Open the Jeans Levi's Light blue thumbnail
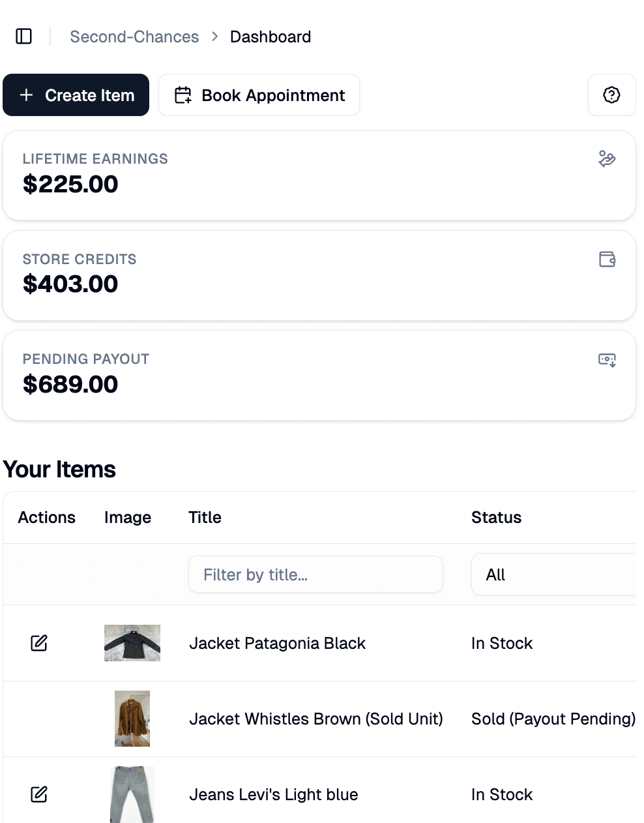The image size is (644, 823). [132, 794]
